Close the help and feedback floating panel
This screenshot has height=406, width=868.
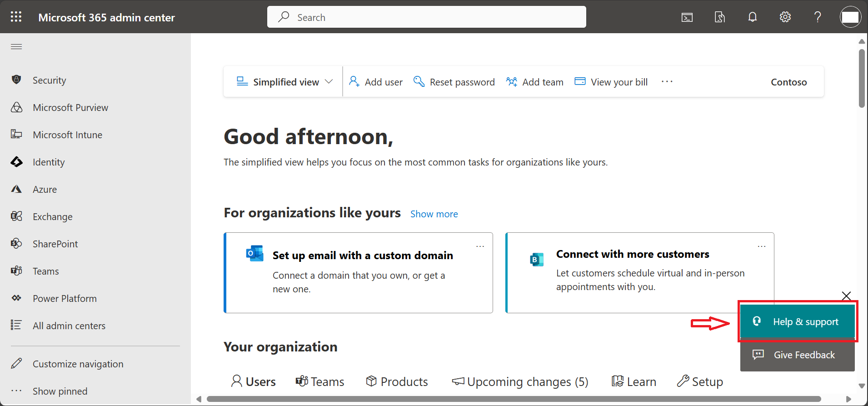pos(846,296)
